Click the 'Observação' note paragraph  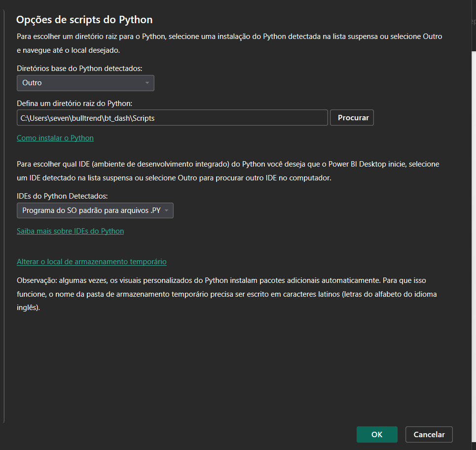pyautogui.click(x=227, y=294)
